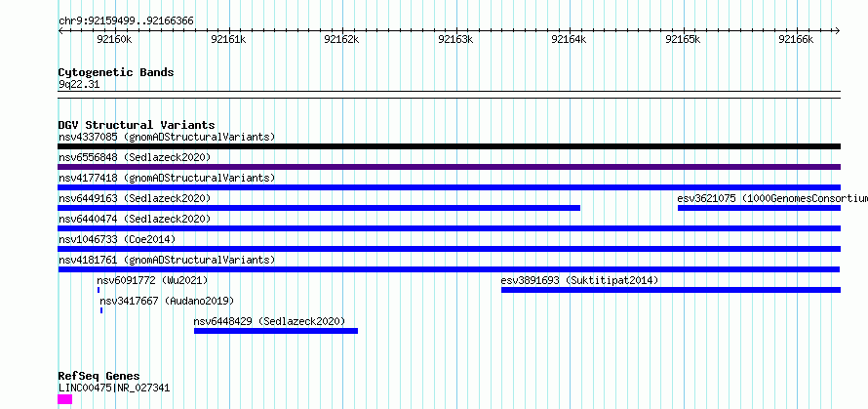Open the nsv3417667 (Audano2019) label
Image resolution: width=868 pixels, height=409 pixels.
[x=167, y=301]
